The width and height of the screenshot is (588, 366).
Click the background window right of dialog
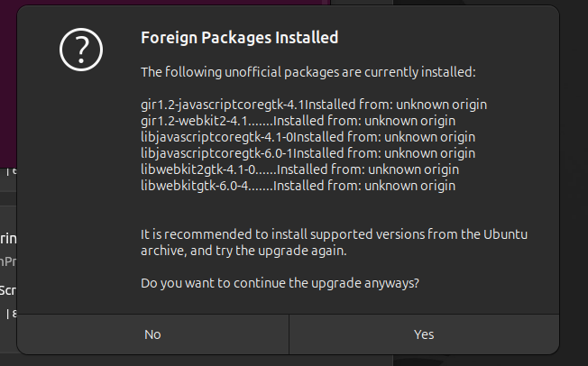click(574, 180)
